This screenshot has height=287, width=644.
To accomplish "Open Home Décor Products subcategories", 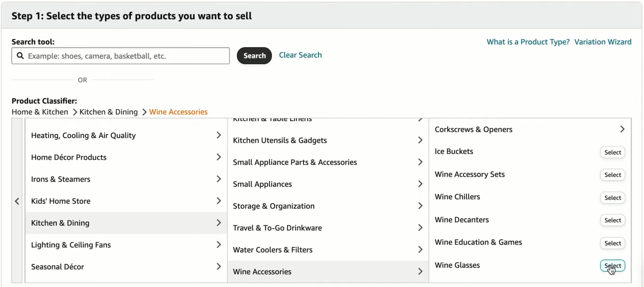I will click(126, 157).
